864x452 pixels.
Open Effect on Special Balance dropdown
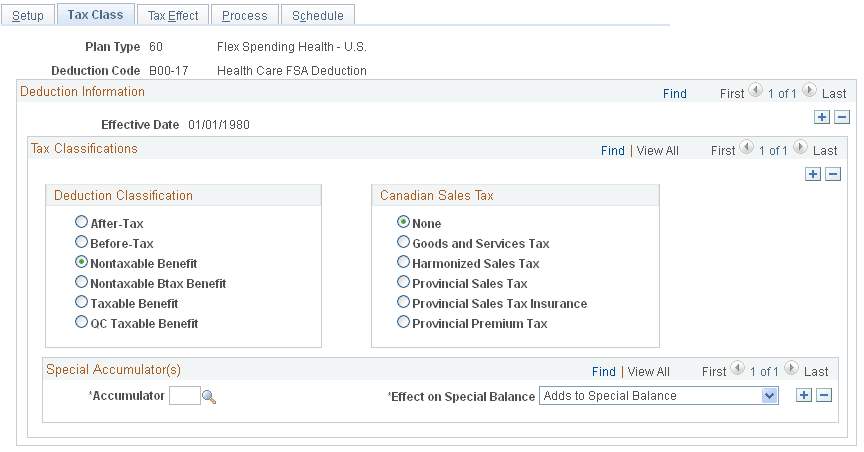(768, 396)
